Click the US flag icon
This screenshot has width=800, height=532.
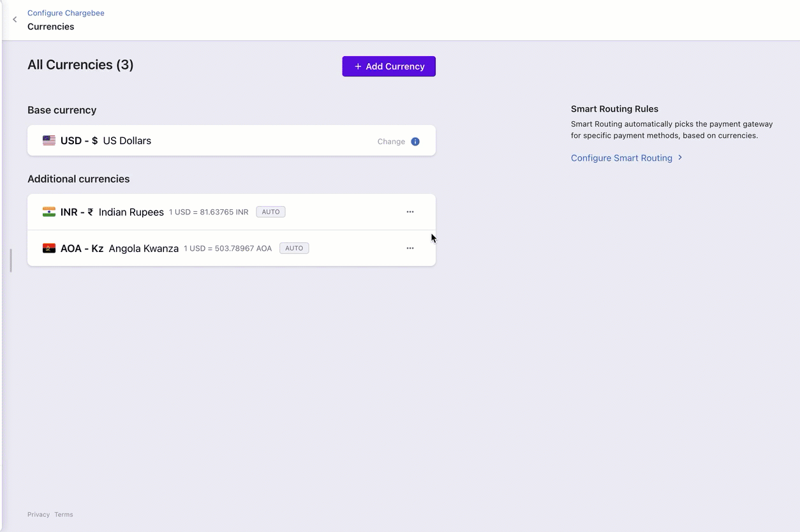[x=49, y=140]
